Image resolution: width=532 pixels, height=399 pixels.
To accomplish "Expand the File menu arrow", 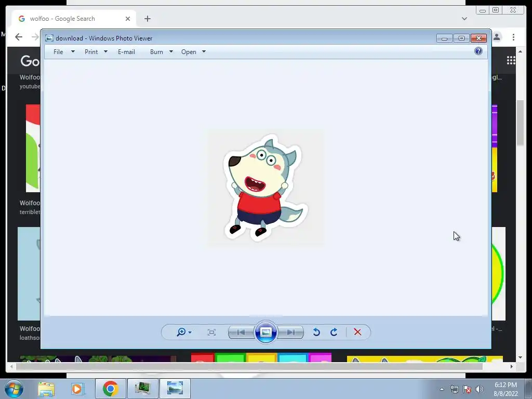I will point(73,51).
